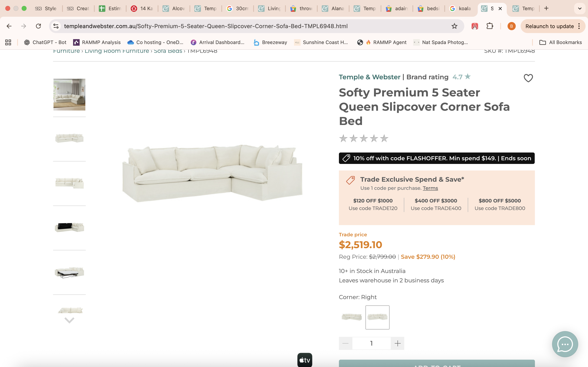Increase quantity with the plus button
Image resolution: width=588 pixels, height=367 pixels.
pyautogui.click(x=398, y=343)
